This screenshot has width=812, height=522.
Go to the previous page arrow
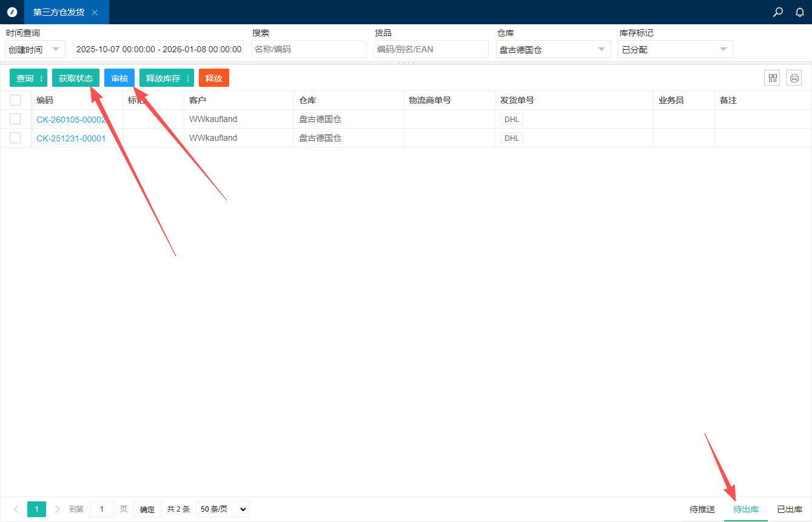point(16,509)
